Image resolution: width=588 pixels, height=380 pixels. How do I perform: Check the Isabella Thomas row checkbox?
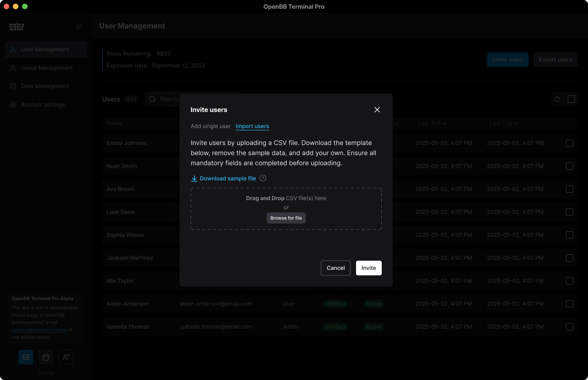pos(570,327)
